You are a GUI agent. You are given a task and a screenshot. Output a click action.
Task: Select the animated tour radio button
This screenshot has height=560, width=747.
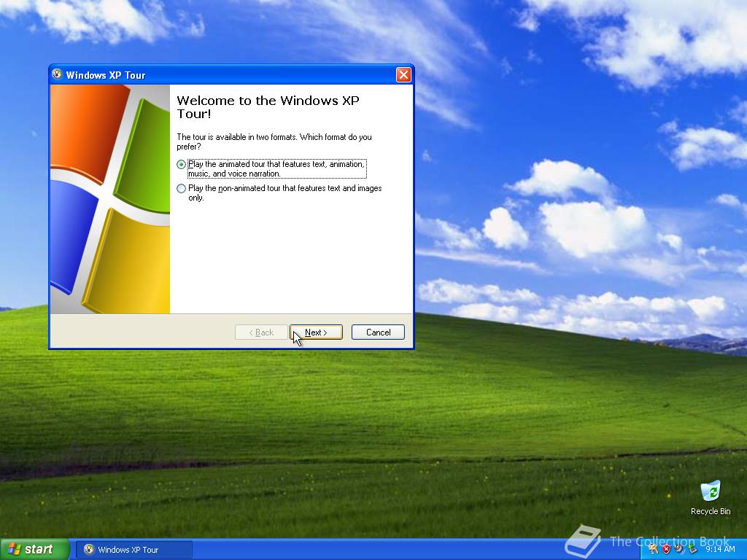coord(181,164)
